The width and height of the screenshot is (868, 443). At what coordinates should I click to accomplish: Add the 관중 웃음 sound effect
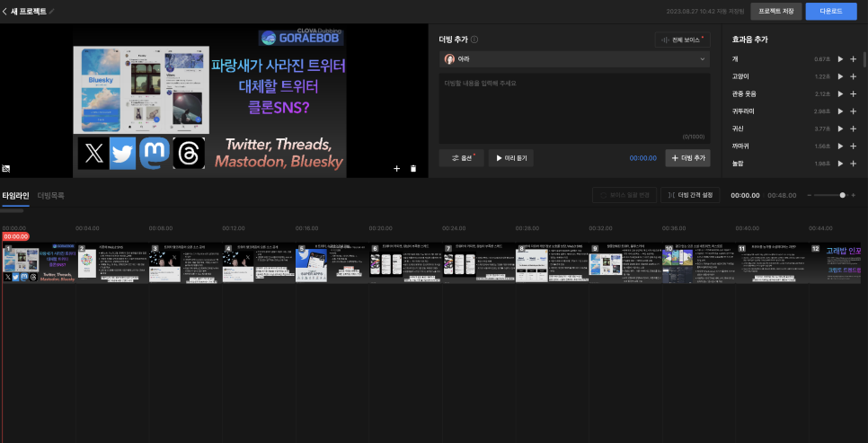(x=853, y=93)
